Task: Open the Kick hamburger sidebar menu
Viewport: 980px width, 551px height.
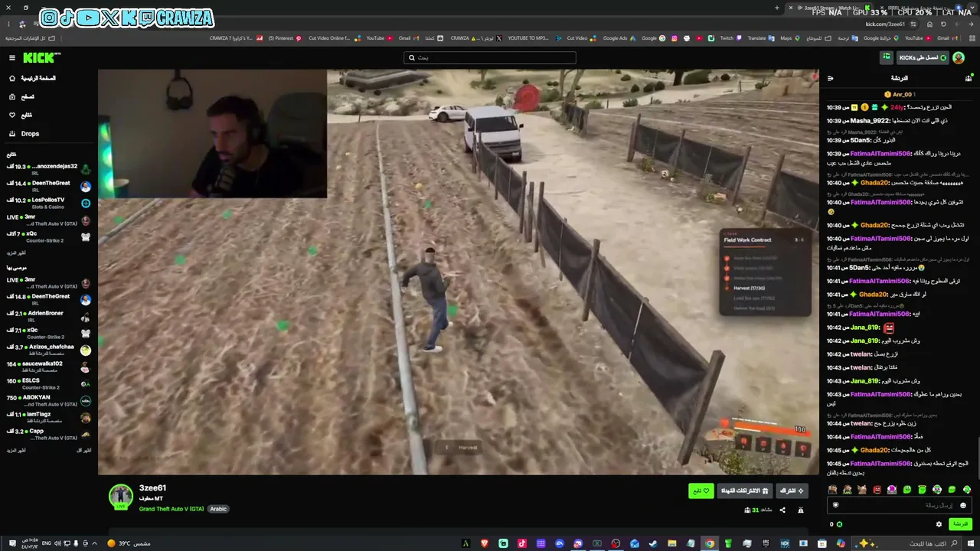Action: [12, 57]
